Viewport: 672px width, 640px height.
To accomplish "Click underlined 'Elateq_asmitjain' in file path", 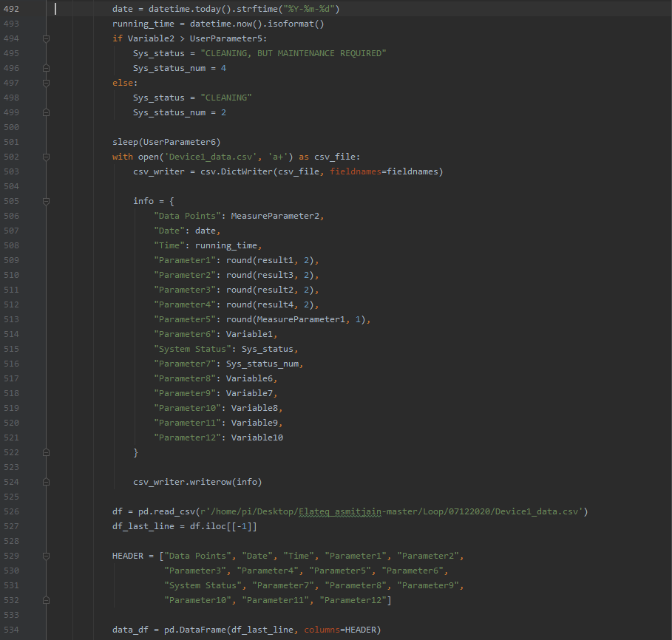I will click(x=340, y=512).
